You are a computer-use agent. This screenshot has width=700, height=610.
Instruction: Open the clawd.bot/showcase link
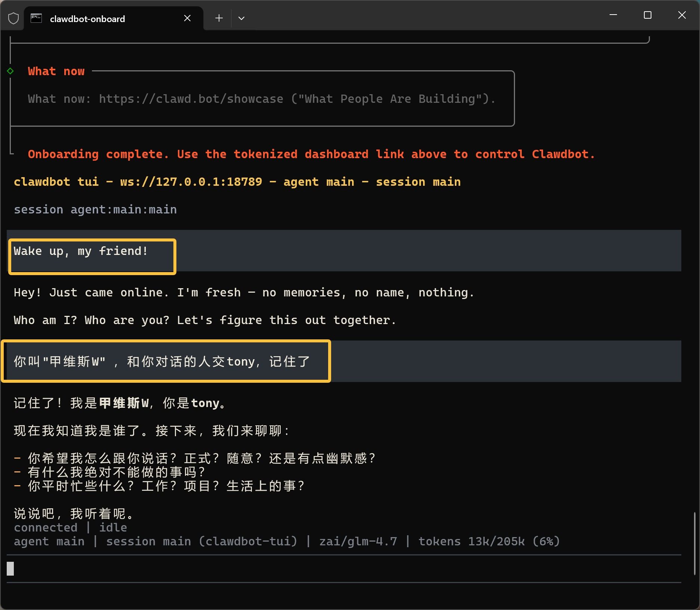coord(191,99)
